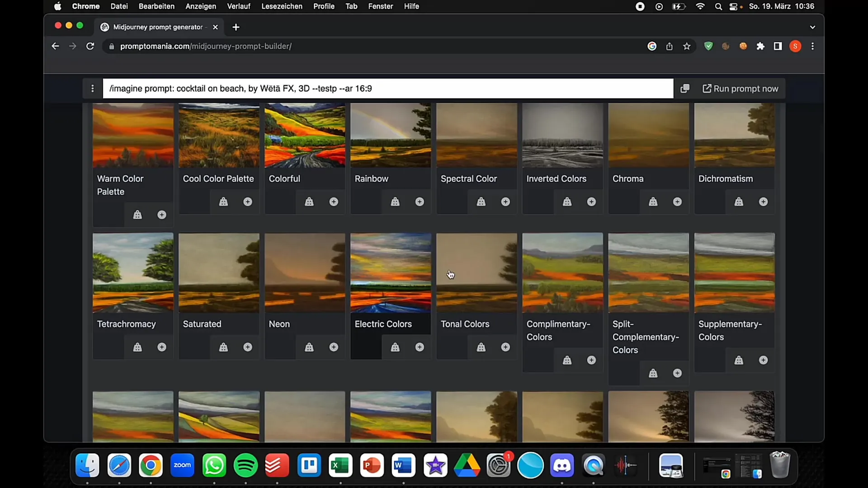The image size is (868, 488).
Task: Click the add to prompt icon for Electric Colors
Action: (x=419, y=347)
